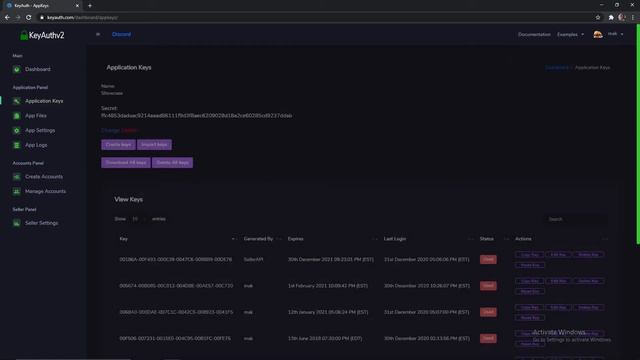Screen dimensions: 640x360
Task: Copy key in the 00186A key row
Action: click(529, 255)
